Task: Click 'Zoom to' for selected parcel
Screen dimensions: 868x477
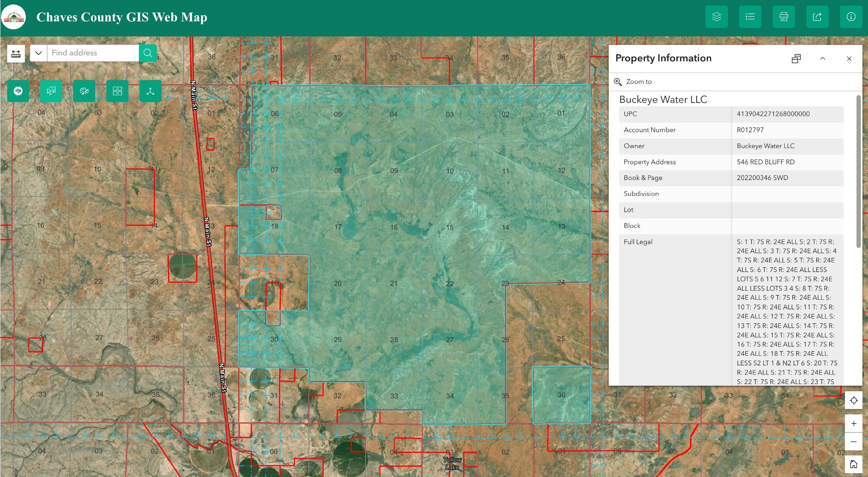Action: (633, 82)
